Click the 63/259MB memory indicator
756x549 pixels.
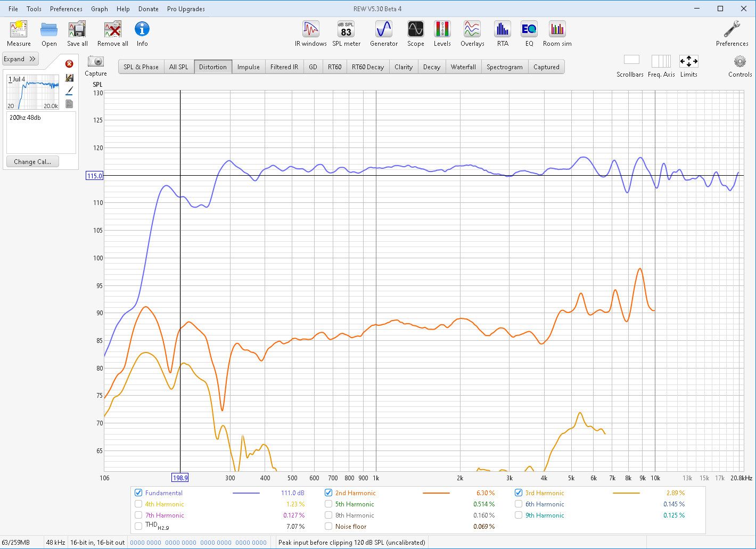coord(16,543)
